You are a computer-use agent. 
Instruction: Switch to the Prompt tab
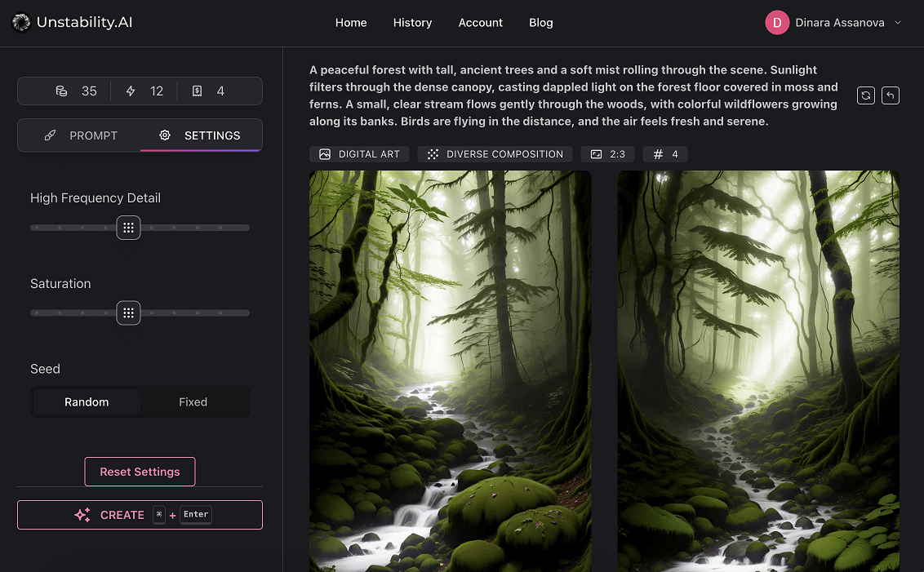(80, 135)
